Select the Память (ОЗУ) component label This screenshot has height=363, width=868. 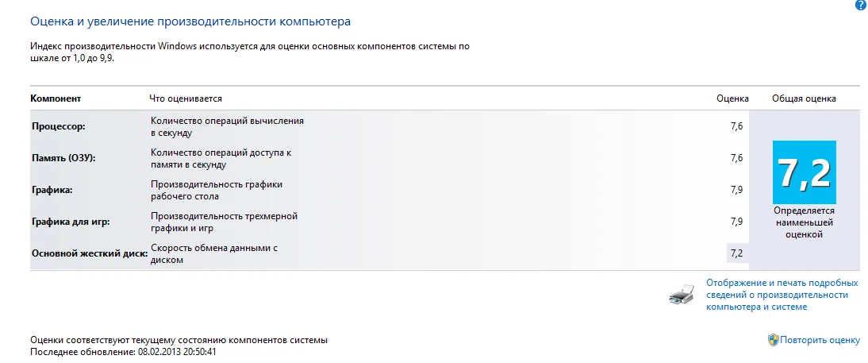[x=63, y=158]
